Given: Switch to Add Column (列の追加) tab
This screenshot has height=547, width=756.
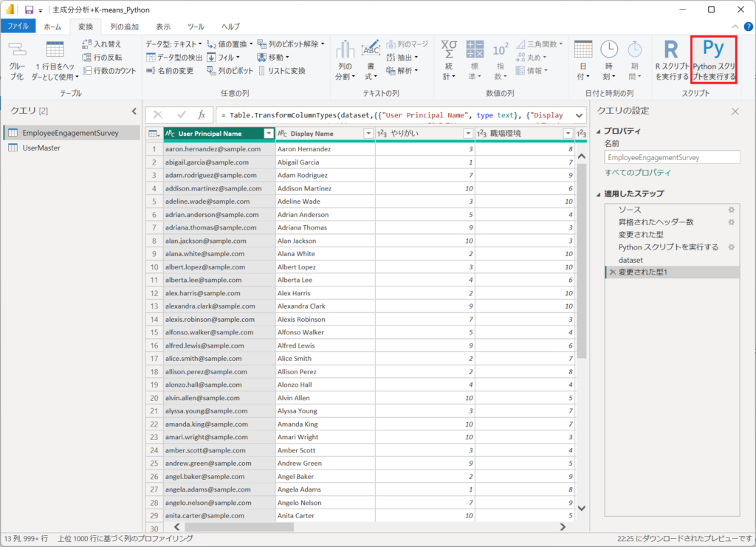Looking at the screenshot, I should [x=124, y=27].
